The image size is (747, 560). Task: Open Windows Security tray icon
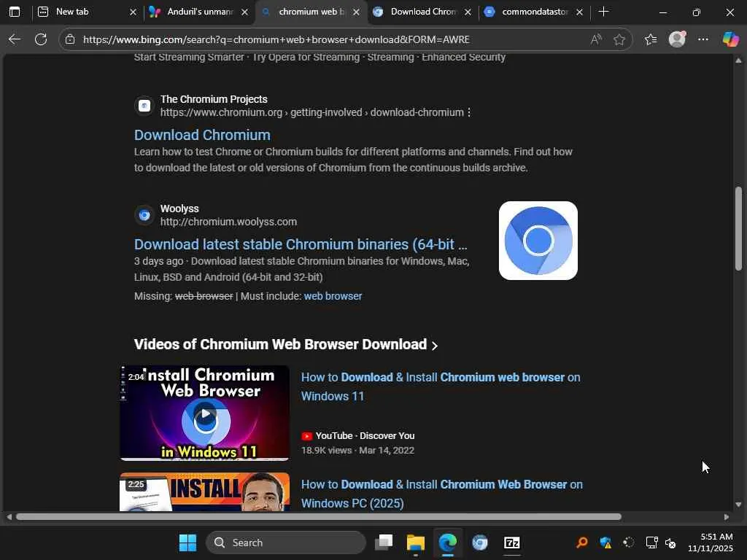point(605,542)
